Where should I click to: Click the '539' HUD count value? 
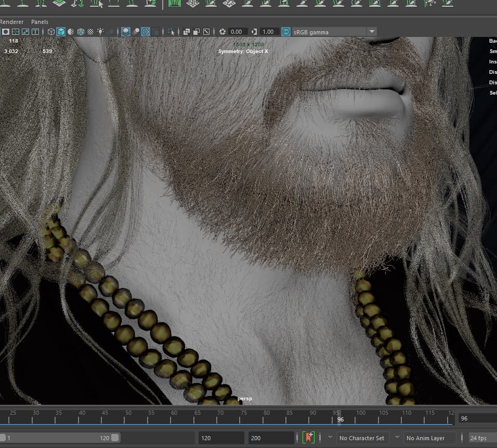[x=47, y=51]
